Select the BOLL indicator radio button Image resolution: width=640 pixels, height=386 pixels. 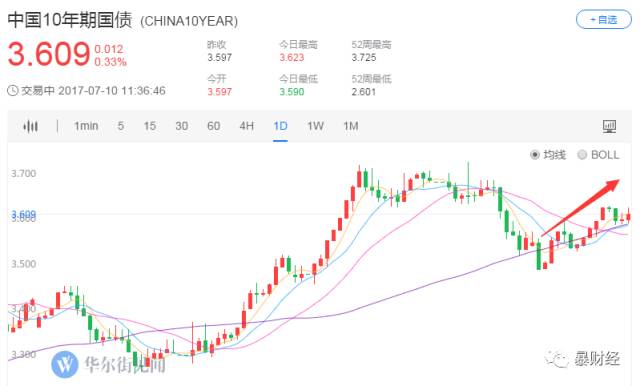point(582,155)
